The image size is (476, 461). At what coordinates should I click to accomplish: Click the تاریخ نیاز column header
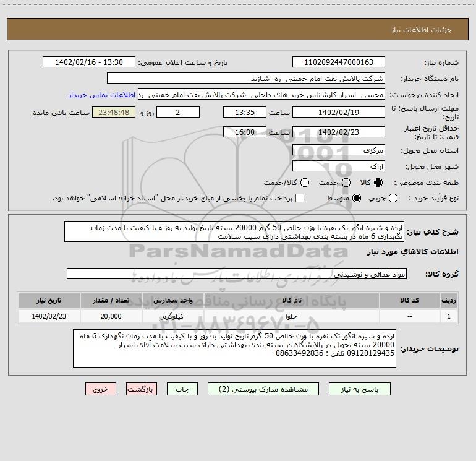pos(49,300)
